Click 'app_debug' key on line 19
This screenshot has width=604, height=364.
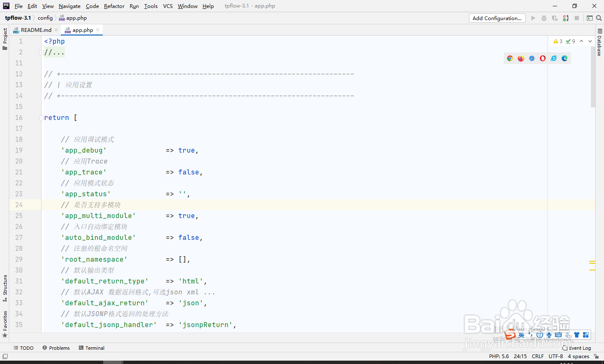[84, 151]
